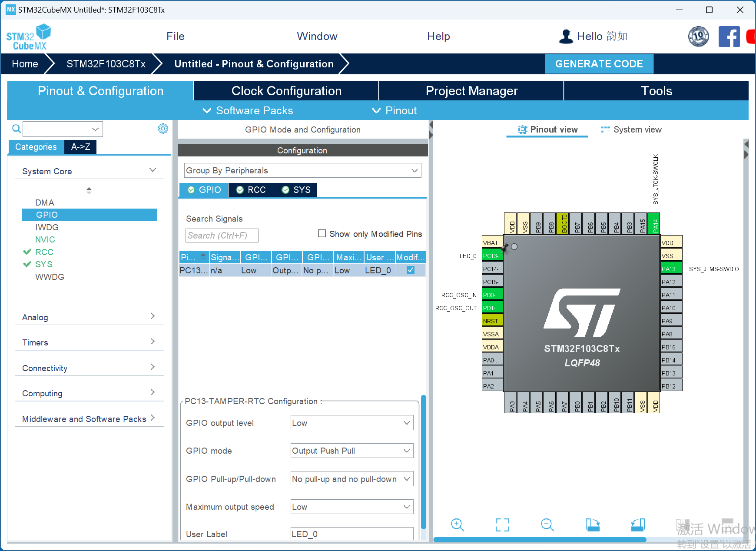Select the PD0 pin on the chip
The image size is (756, 551).
tap(492, 295)
